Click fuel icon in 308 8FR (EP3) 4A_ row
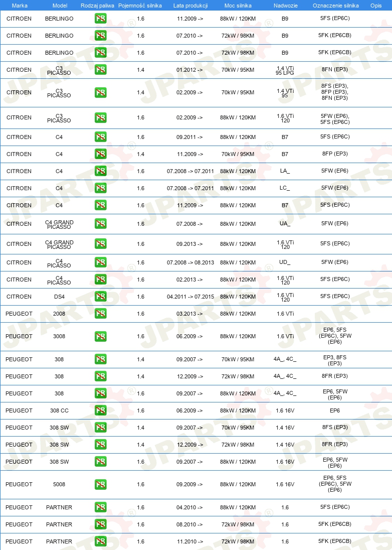 pos(101,376)
